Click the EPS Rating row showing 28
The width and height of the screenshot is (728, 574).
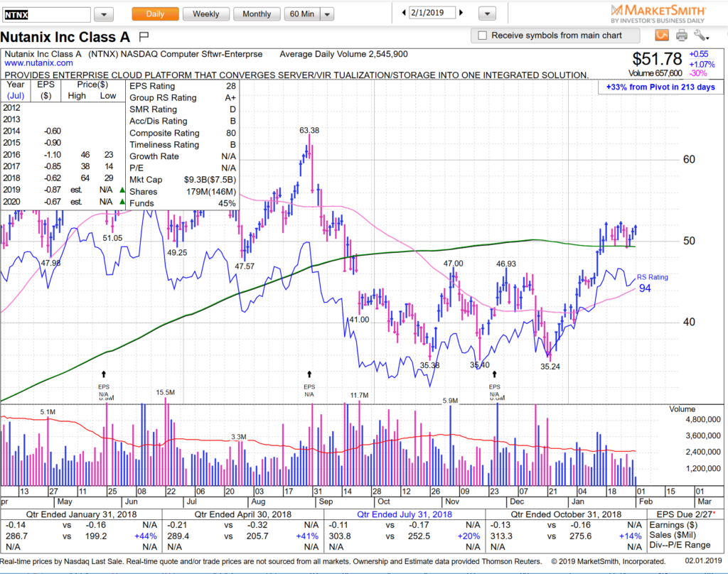183,86
